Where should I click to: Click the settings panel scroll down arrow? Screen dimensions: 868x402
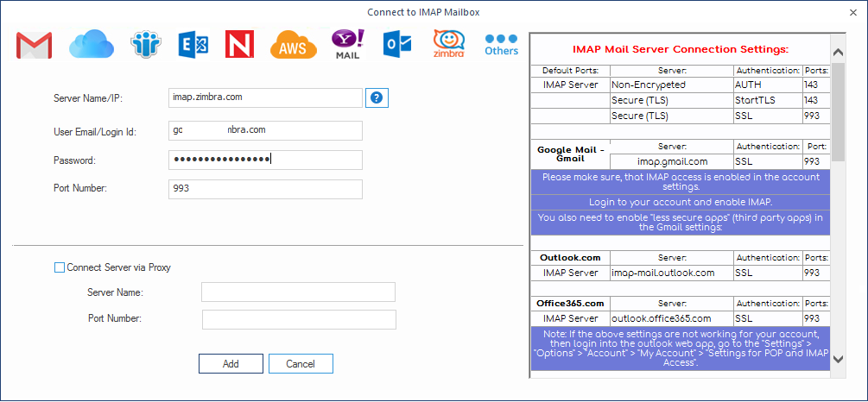(x=838, y=360)
